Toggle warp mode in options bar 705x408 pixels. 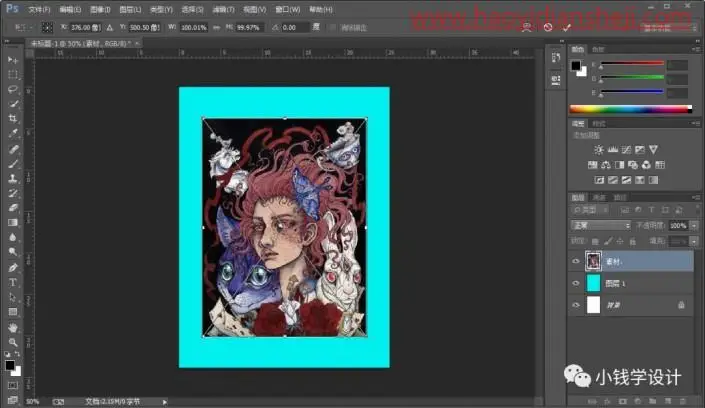click(527, 27)
